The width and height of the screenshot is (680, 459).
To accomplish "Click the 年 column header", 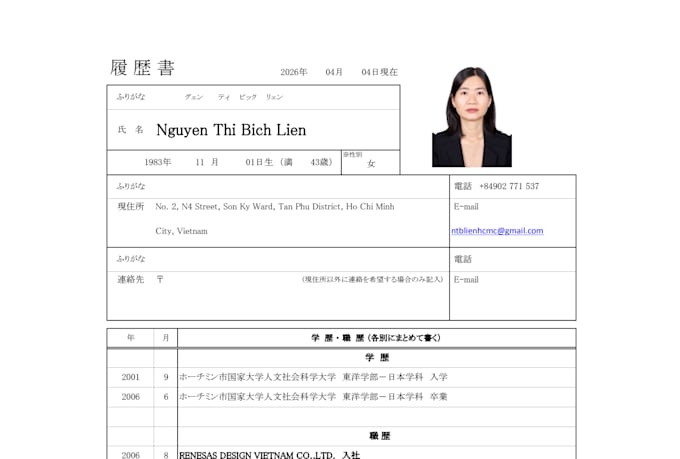I will (131, 338).
